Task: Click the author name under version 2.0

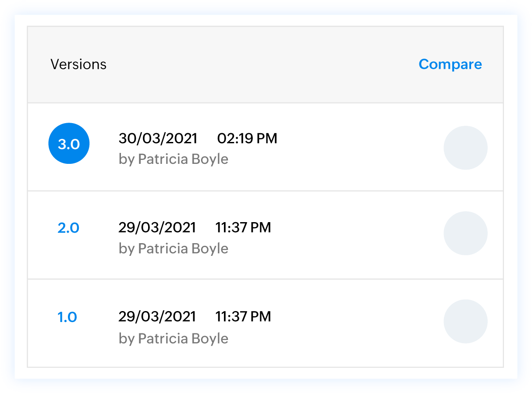Action: (x=174, y=248)
